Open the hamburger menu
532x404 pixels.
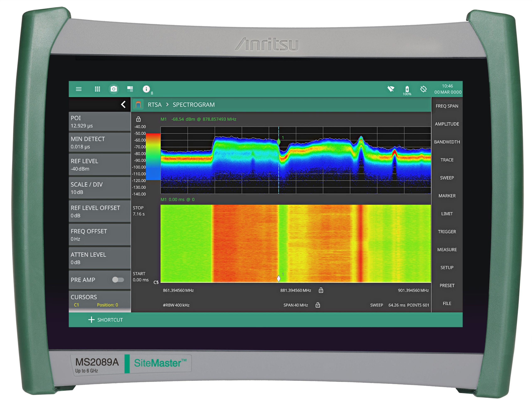[79, 89]
